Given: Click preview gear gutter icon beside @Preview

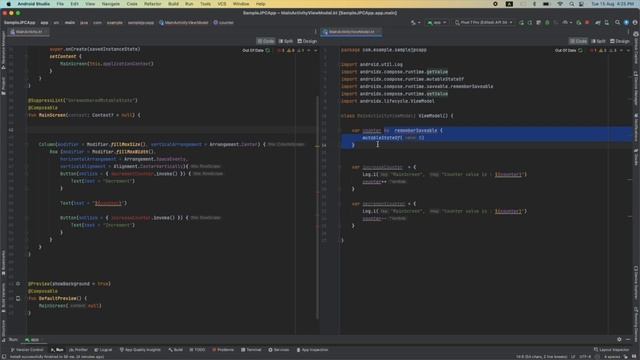Looking at the screenshot, I should (x=18, y=284).
